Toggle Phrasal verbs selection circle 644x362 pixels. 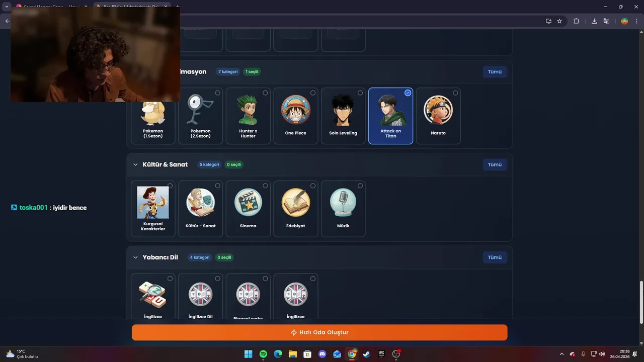point(265,279)
